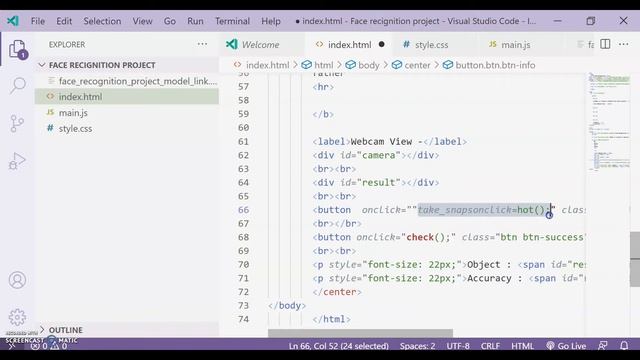
Task: Click the selected take_snaps onclick text
Action: pos(484,210)
